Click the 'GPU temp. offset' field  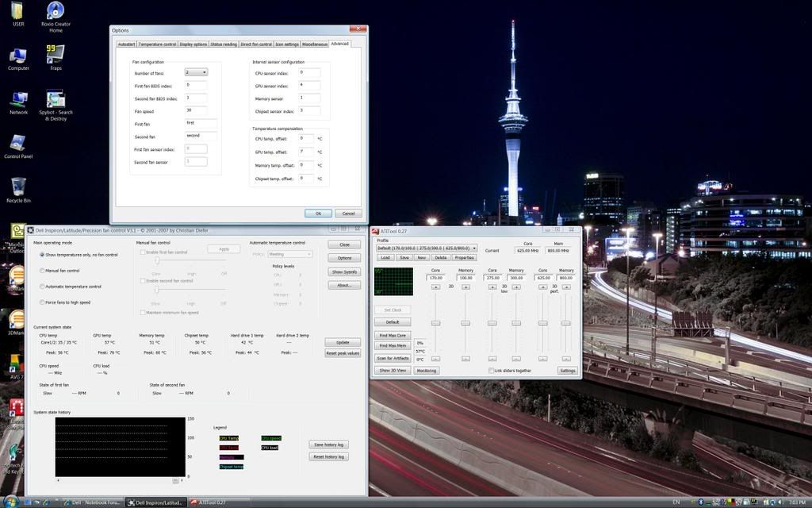tap(306, 152)
